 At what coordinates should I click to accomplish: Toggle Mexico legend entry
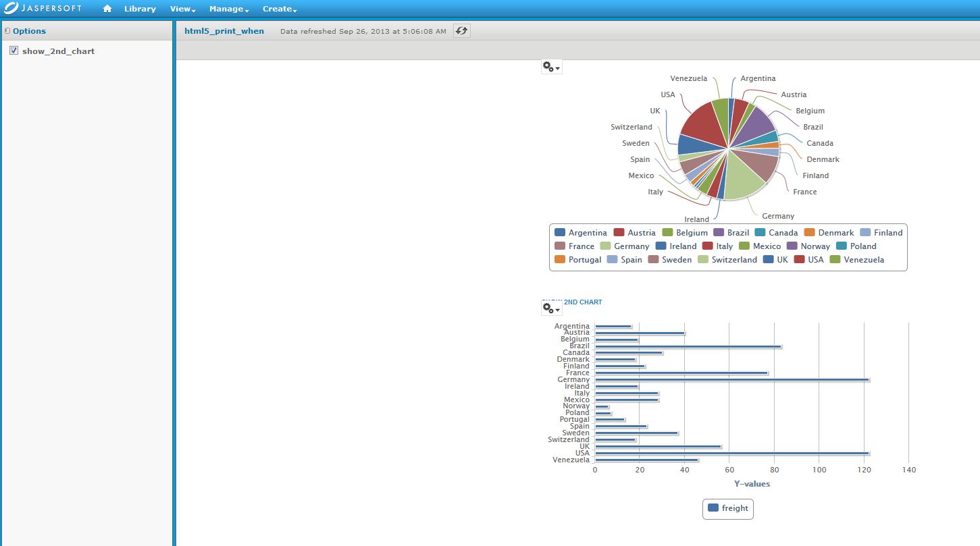point(760,246)
